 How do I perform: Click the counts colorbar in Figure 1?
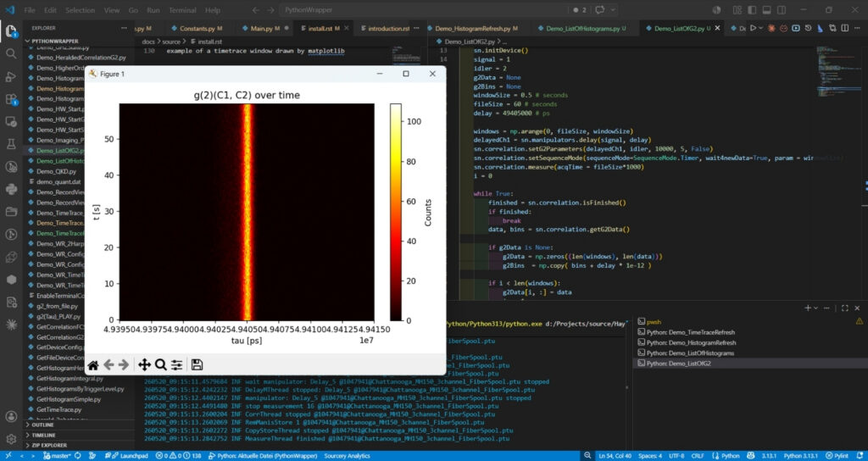click(x=395, y=212)
